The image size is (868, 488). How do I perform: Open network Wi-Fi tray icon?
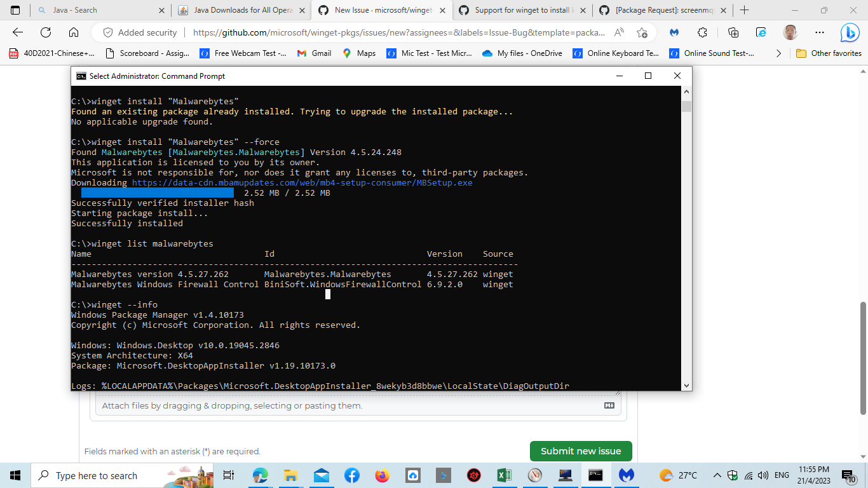(x=748, y=475)
